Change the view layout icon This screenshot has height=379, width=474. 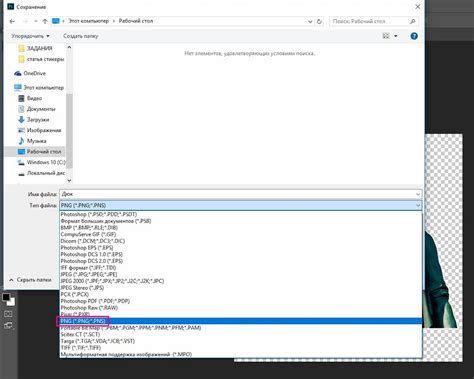point(386,36)
